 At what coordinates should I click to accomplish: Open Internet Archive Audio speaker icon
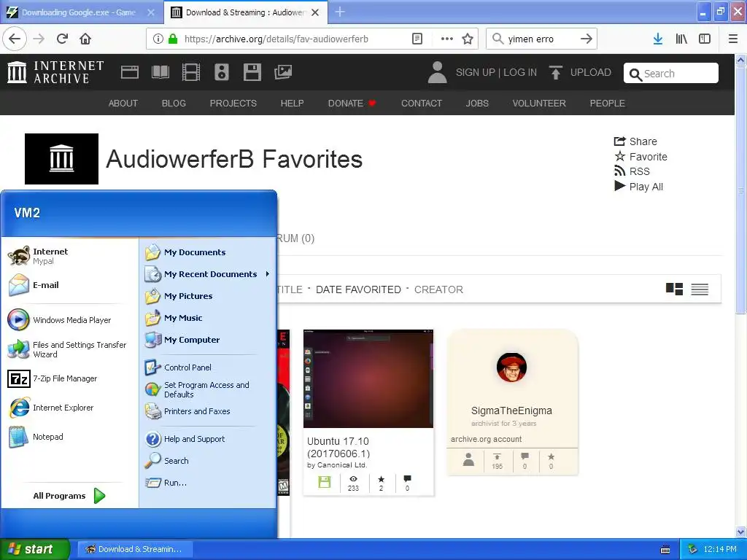click(222, 72)
